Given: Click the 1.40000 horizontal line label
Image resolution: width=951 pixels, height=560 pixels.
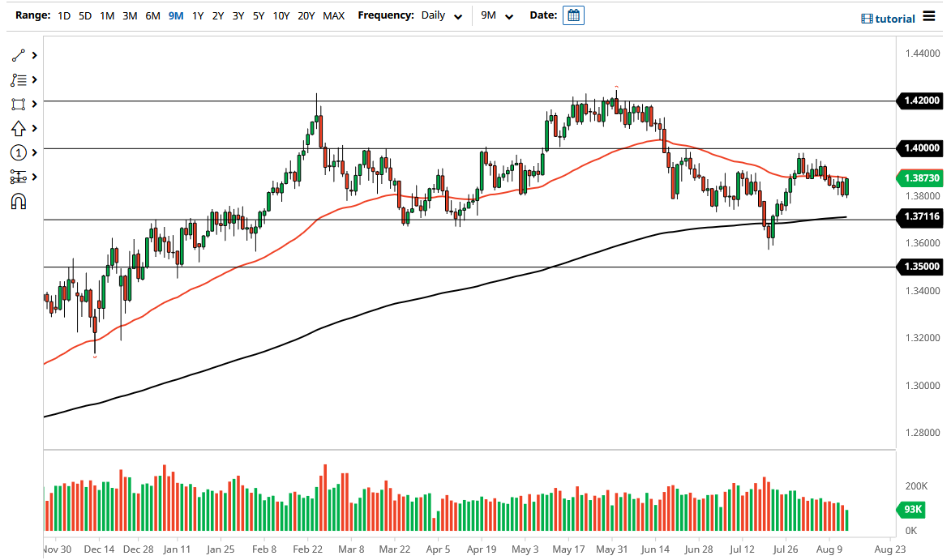Looking at the screenshot, I should point(919,147).
